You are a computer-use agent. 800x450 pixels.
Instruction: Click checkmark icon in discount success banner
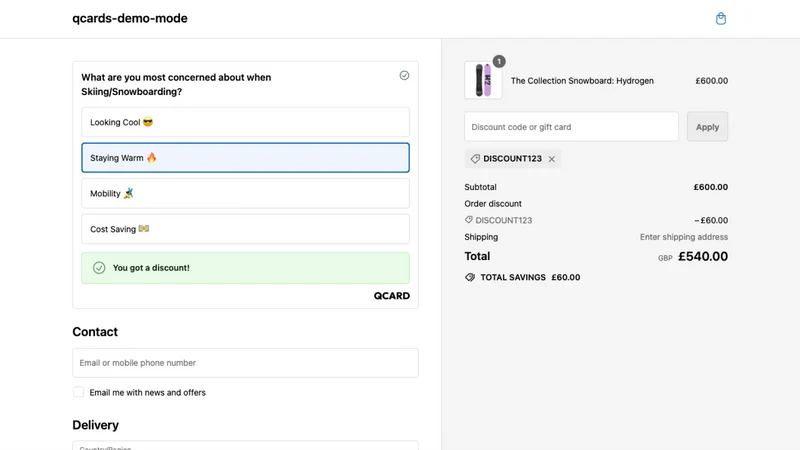[99, 268]
